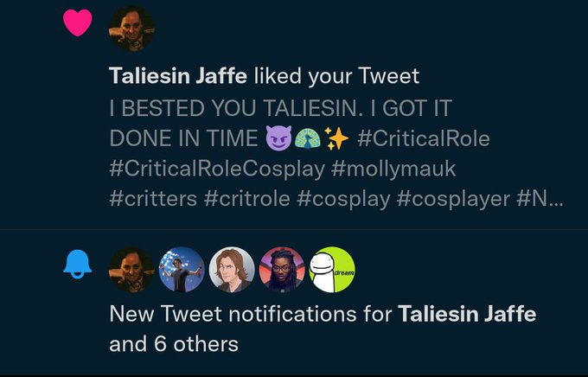588x377 pixels.
Task: Select the avatar of person with arms raised
Action: (182, 270)
